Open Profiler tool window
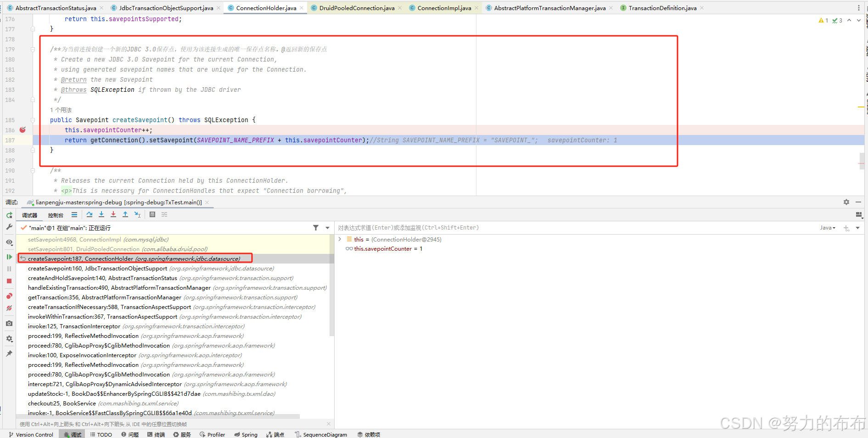Viewport: 868px width, 438px height. click(213, 434)
